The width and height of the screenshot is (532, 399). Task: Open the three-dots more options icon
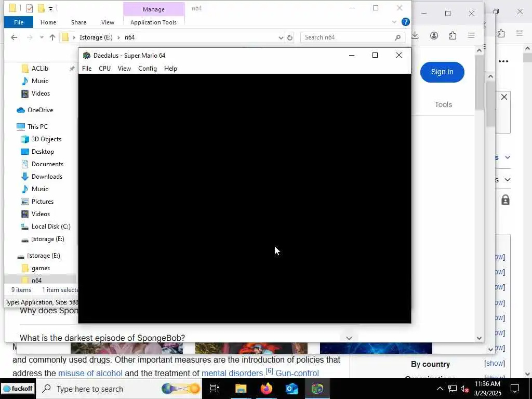[503, 61]
